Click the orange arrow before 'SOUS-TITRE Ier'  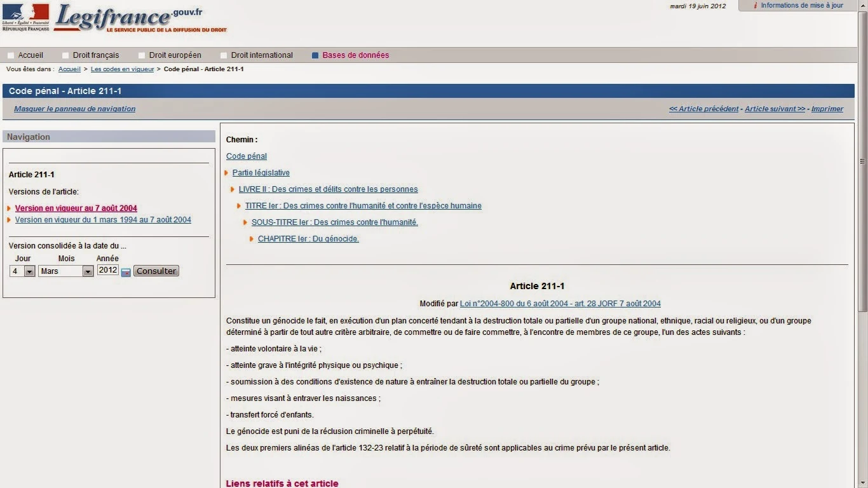245,222
